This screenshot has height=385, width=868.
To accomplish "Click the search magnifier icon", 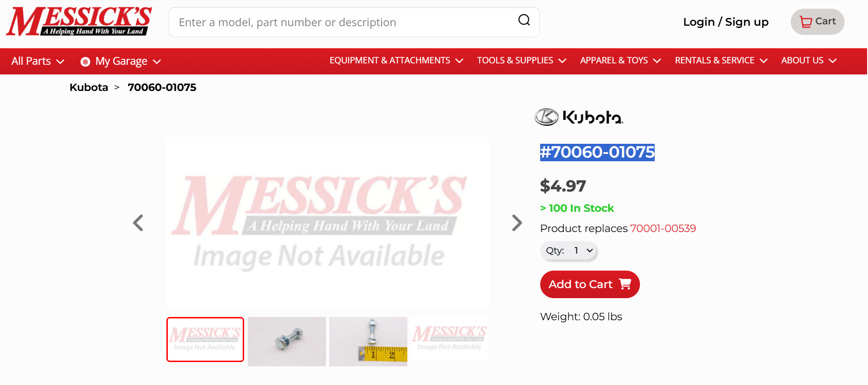I will (x=524, y=20).
